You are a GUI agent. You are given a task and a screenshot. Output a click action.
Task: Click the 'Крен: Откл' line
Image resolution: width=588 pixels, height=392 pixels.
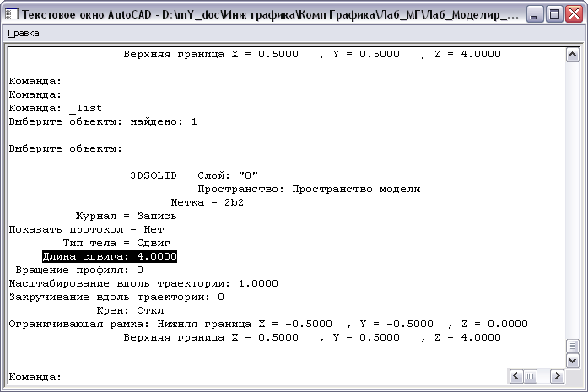click(x=130, y=310)
